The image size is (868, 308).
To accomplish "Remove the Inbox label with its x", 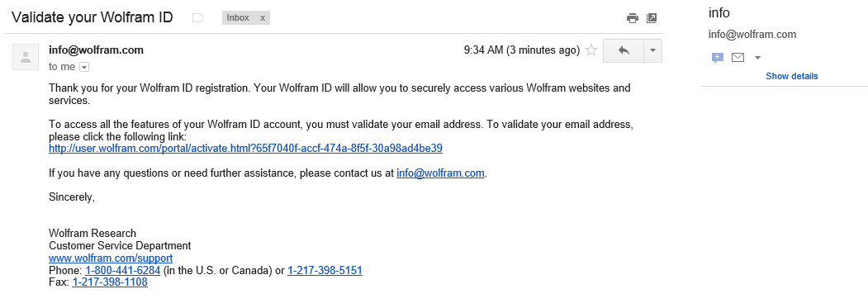I will point(263,18).
